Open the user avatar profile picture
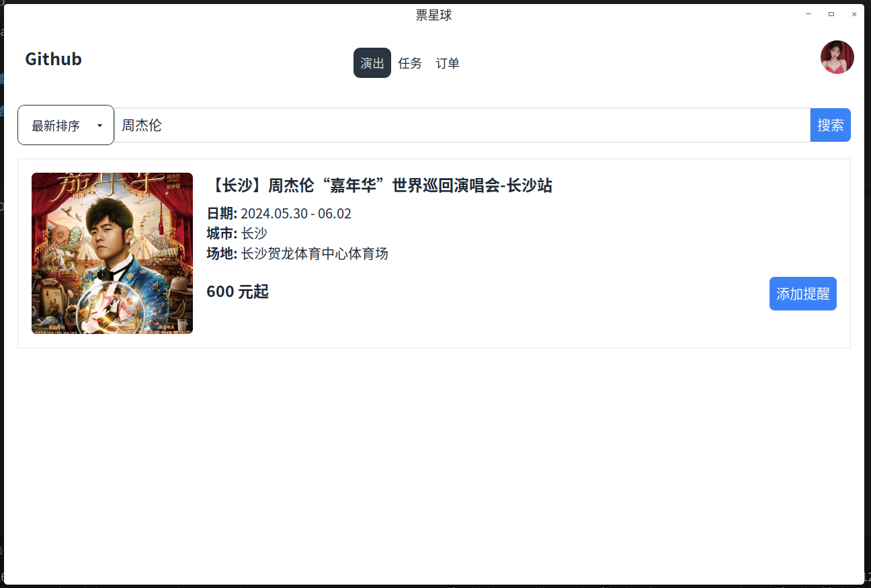 [x=837, y=57]
